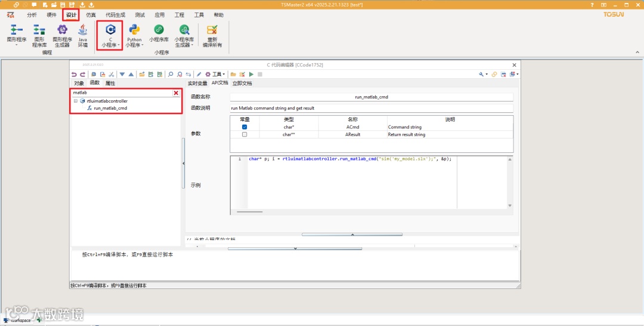Select run_matlab_cmd function in tree
The image size is (644, 326).
[x=110, y=108]
